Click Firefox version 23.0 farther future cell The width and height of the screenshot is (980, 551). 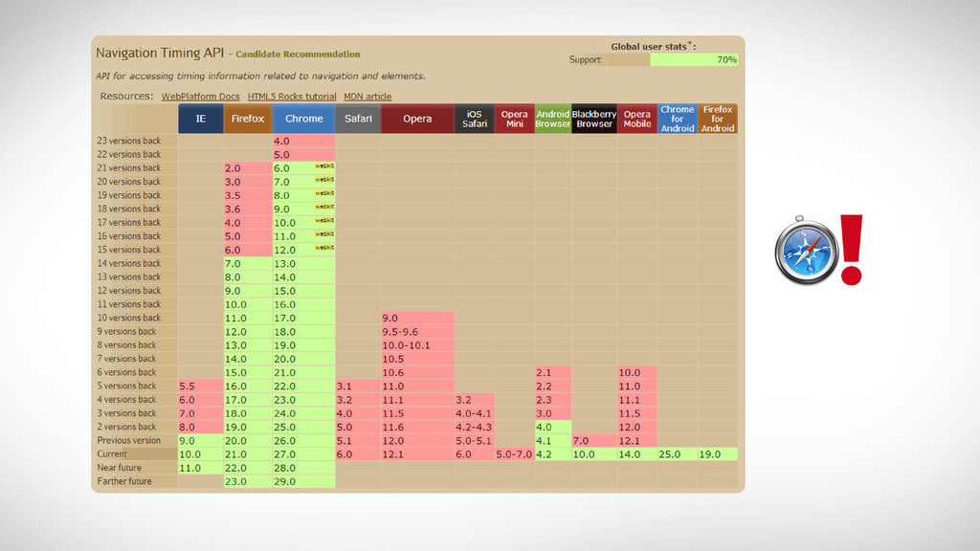pyautogui.click(x=248, y=482)
